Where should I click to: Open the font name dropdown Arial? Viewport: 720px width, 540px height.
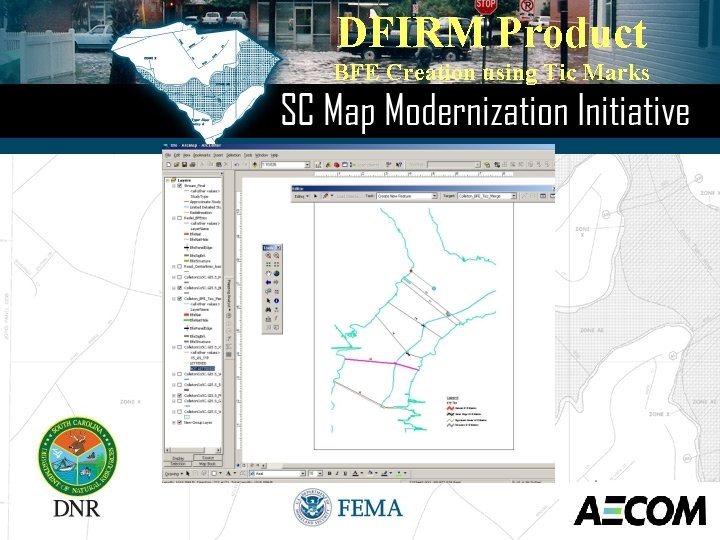pos(303,473)
